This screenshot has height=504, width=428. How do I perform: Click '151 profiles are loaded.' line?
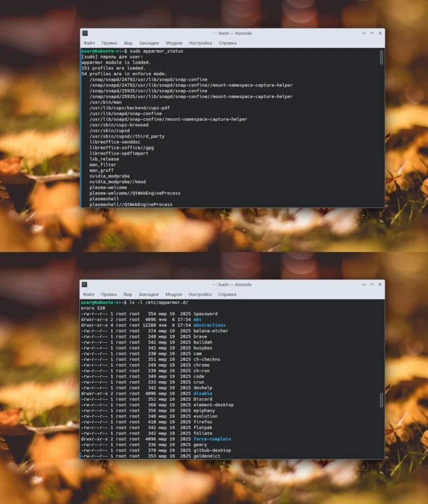click(x=113, y=68)
